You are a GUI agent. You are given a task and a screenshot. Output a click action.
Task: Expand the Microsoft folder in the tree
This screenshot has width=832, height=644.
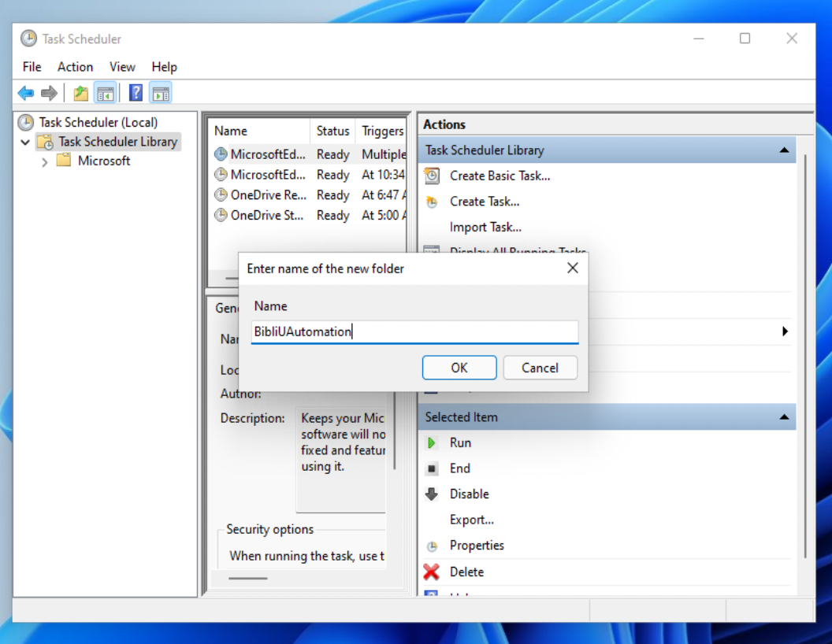[x=45, y=161]
